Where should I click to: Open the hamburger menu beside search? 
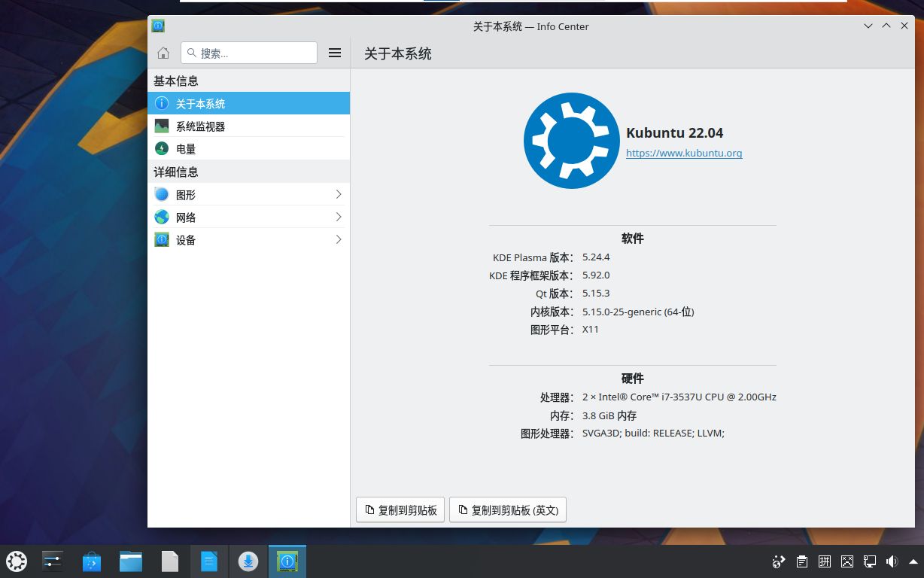click(335, 53)
